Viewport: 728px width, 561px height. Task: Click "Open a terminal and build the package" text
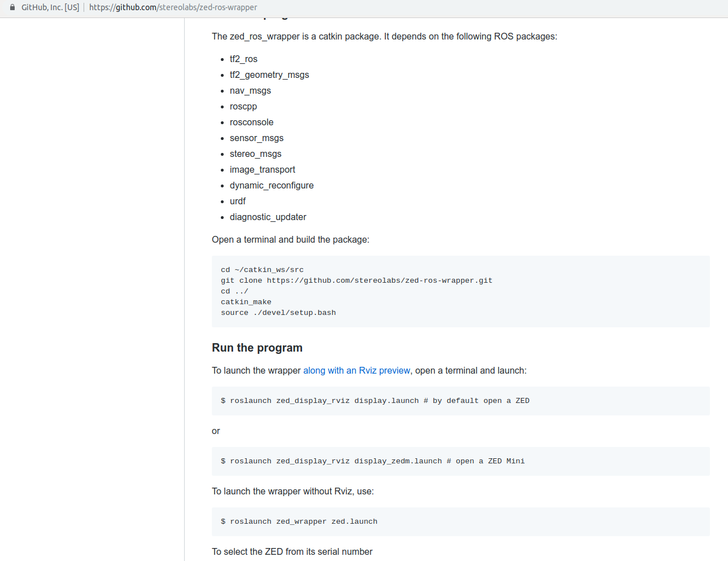point(290,239)
